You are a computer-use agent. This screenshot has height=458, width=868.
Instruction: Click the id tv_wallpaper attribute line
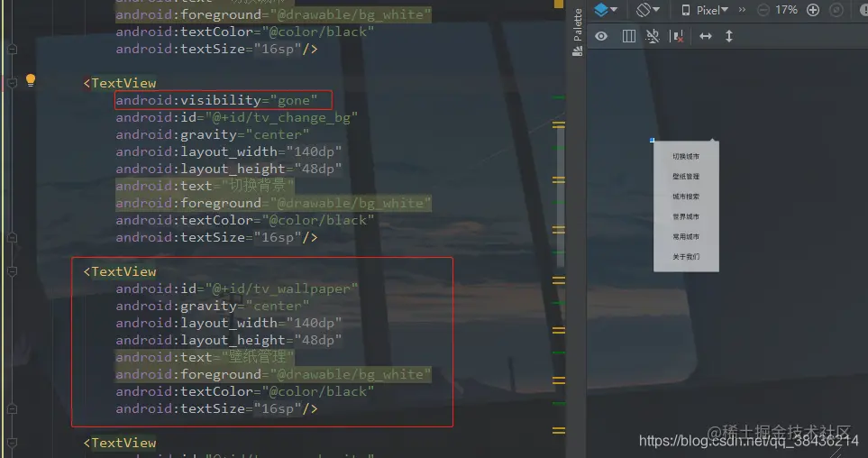coord(236,289)
